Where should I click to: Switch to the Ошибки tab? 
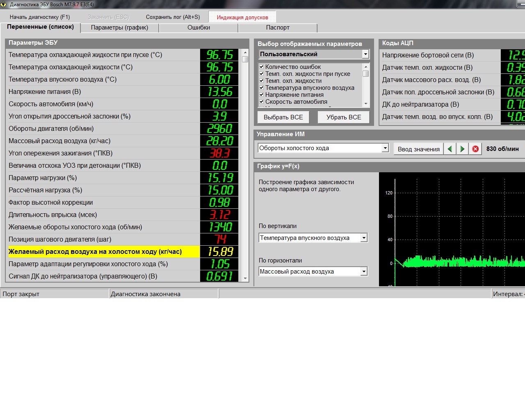click(x=199, y=27)
